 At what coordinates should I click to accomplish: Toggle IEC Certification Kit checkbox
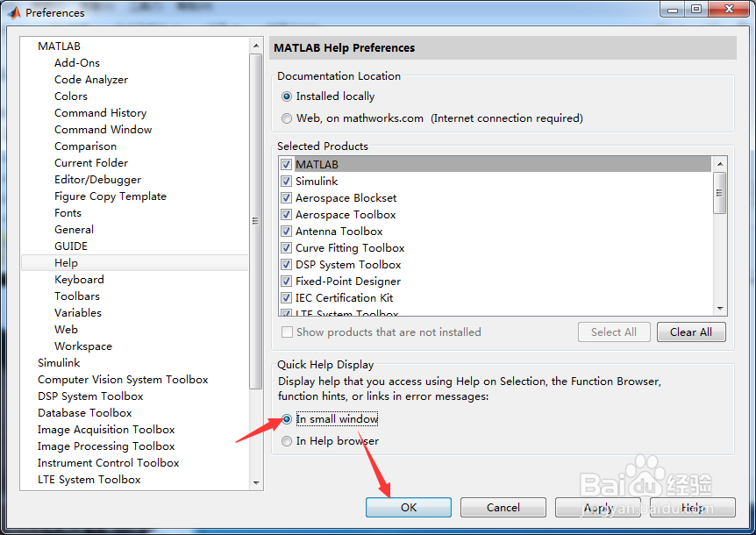(x=287, y=298)
